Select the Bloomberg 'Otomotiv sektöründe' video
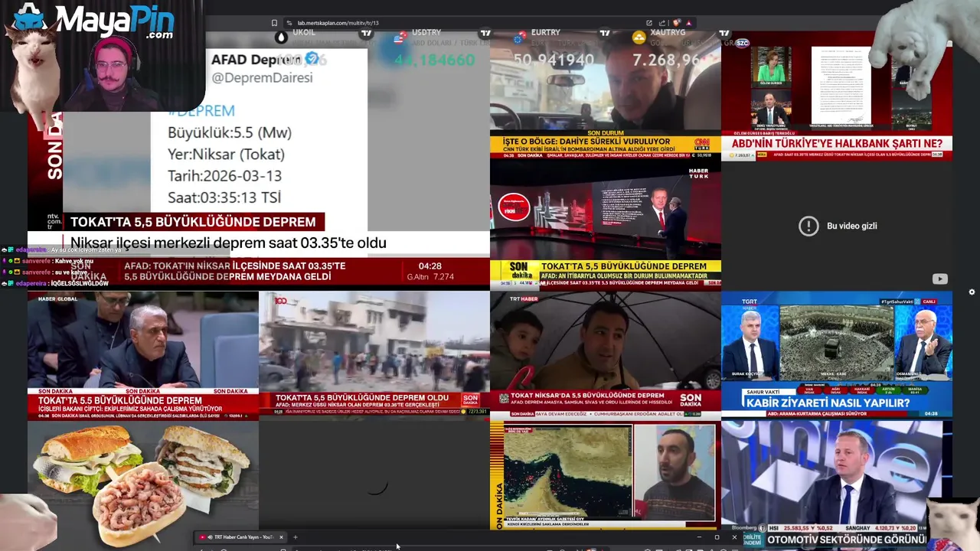 pos(837,484)
